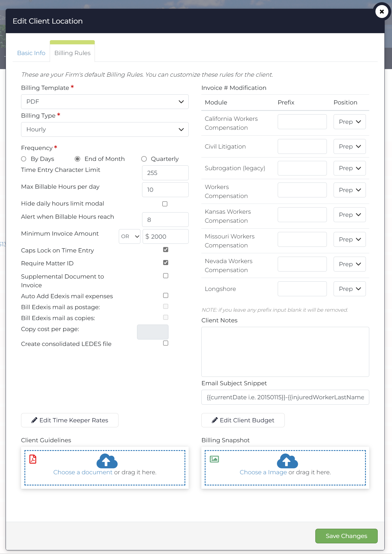Open the Billing Type dropdown
392x554 pixels.
coord(105,129)
